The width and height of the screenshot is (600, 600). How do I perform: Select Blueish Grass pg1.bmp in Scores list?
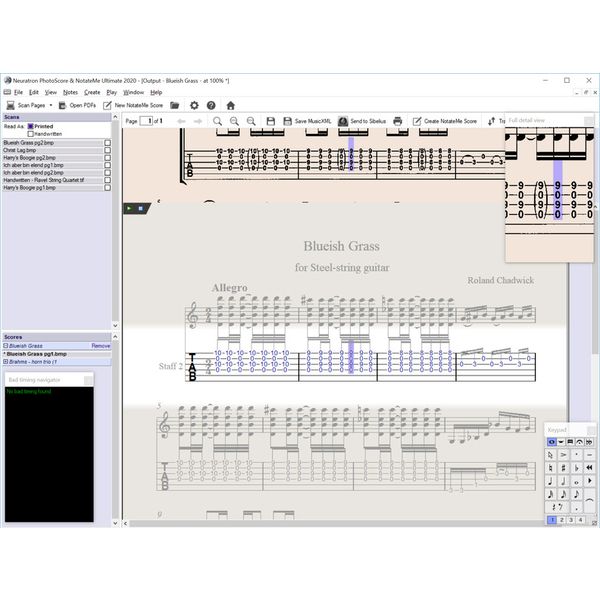tap(36, 354)
